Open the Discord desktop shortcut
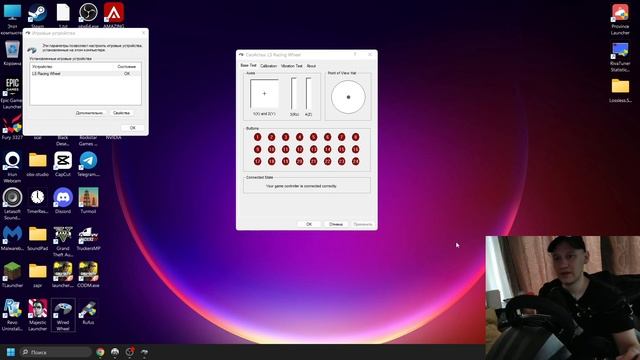Screen dimensions: 640x360 pyautogui.click(x=63, y=201)
